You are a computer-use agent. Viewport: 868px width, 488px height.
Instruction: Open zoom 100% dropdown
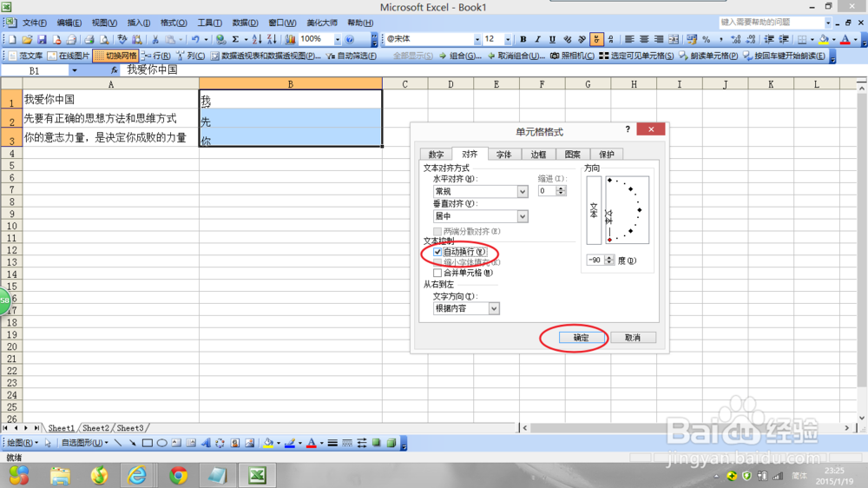pos(337,39)
